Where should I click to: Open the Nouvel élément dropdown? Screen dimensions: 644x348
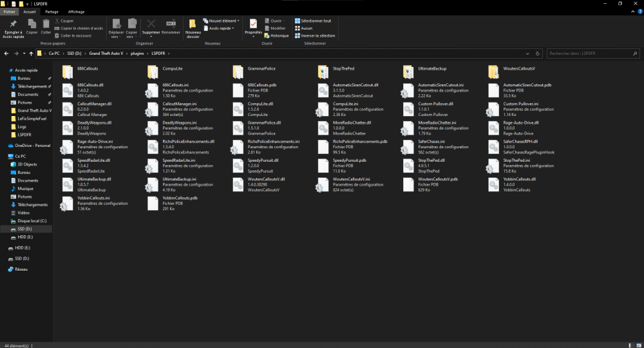pos(221,21)
